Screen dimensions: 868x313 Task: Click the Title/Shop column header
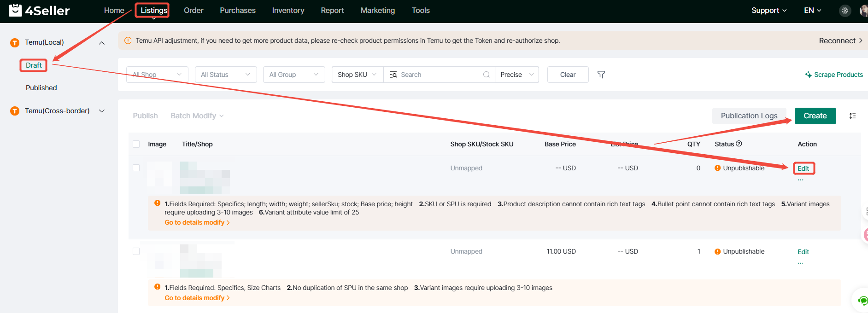(197, 144)
